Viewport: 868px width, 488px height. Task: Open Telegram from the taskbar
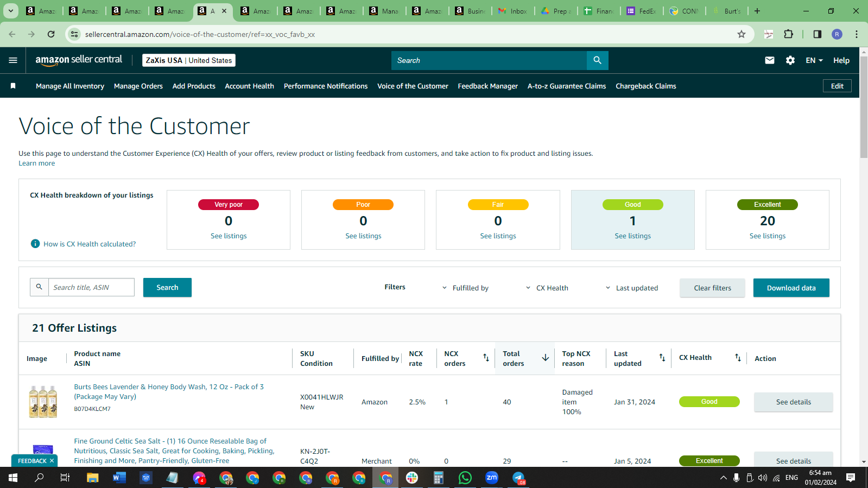point(518,478)
